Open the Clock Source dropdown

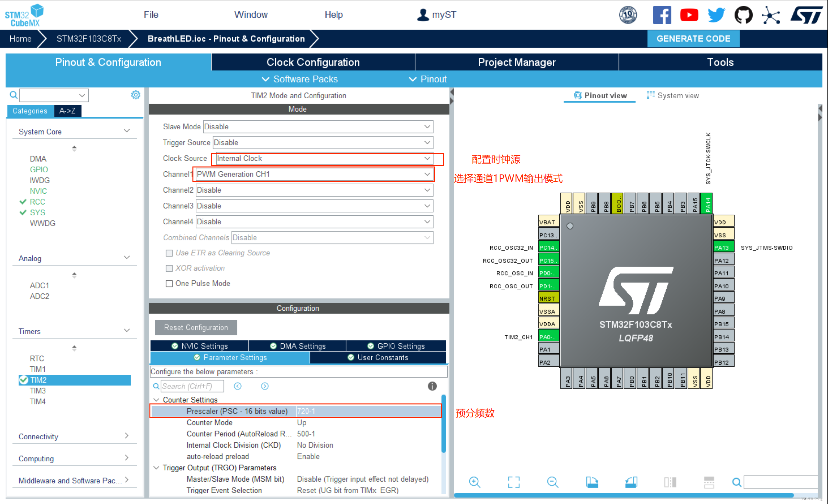pyautogui.click(x=324, y=158)
